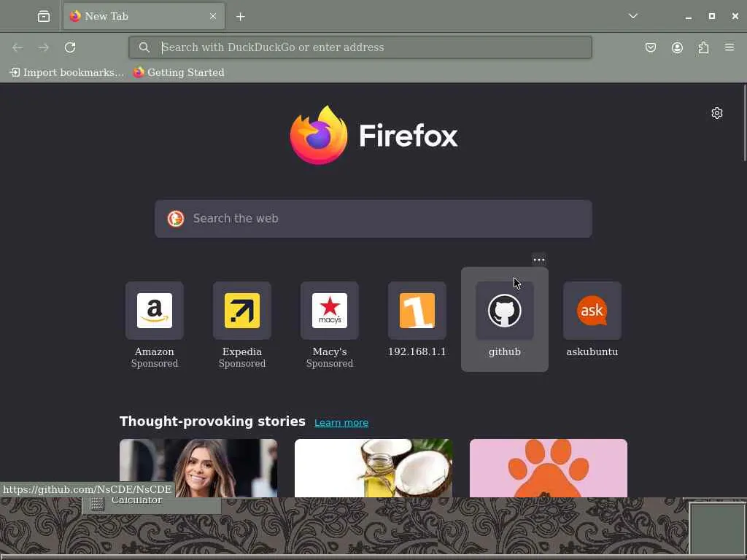The image size is (747, 560).
Task: Open Firefox View recent browsing icon
Action: point(43,16)
